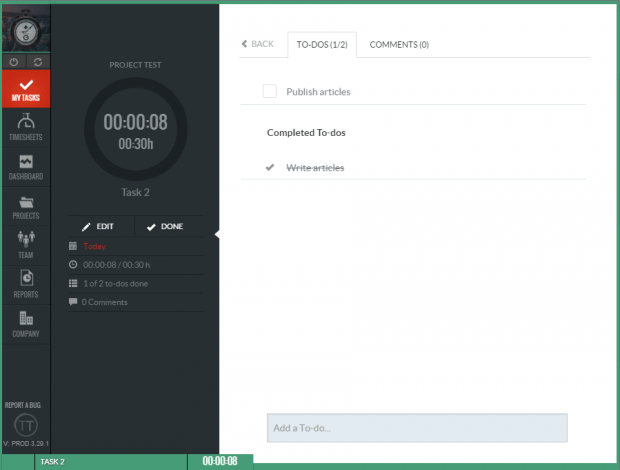The width and height of the screenshot is (620, 470).
Task: Switch to the TO-DOS (1/2) tab
Action: pyautogui.click(x=322, y=45)
